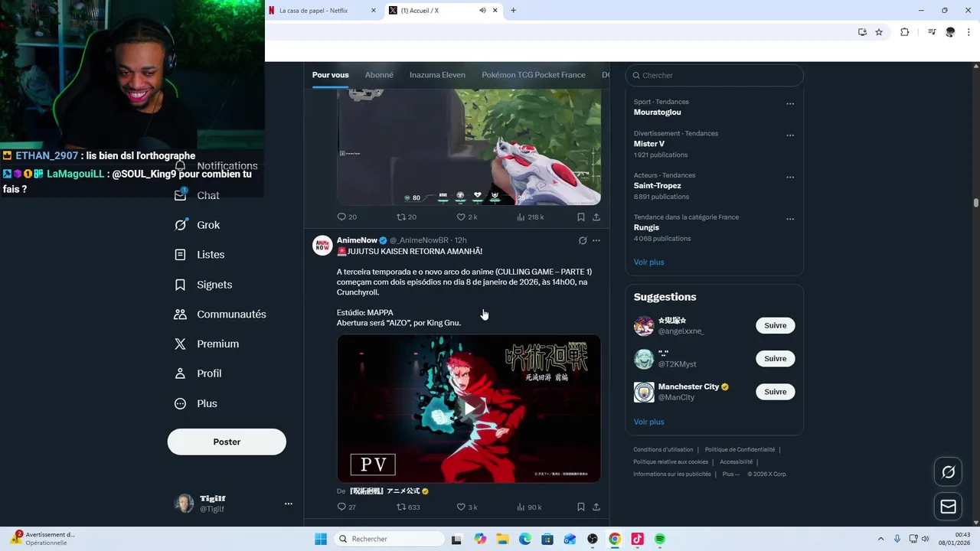980x551 pixels.
Task: Follow the @angelxxne_ account
Action: pos(775,325)
